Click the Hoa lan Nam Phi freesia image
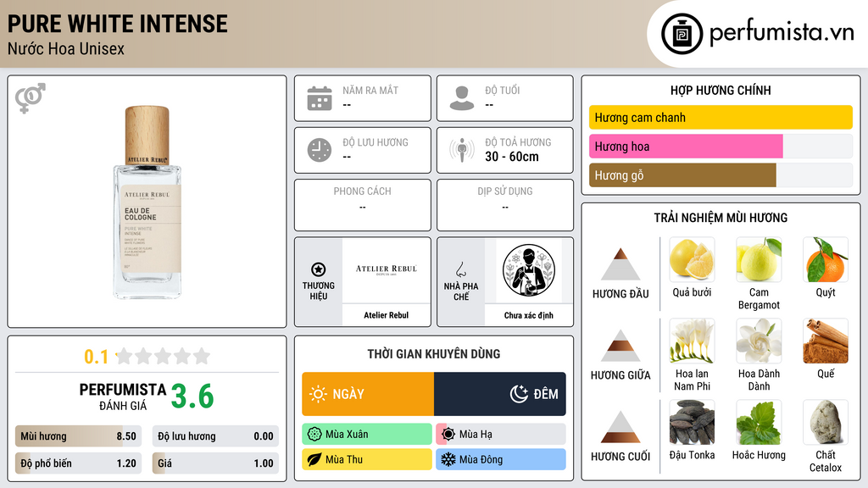The height and width of the screenshot is (488, 868). [692, 341]
